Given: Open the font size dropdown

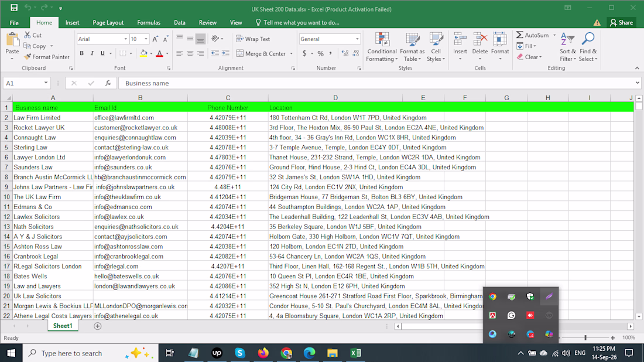Looking at the screenshot, I should point(146,39).
